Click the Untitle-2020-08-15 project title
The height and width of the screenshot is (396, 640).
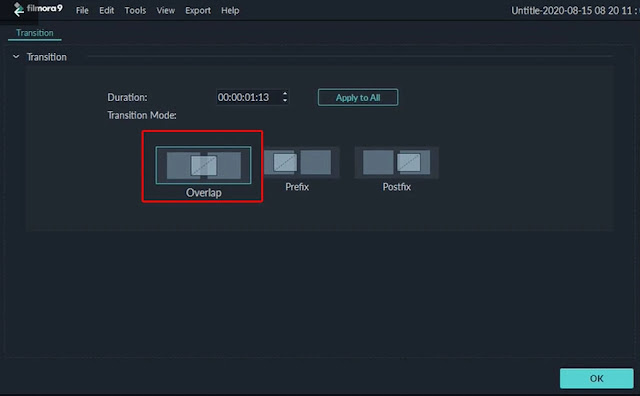pyautogui.click(x=575, y=11)
